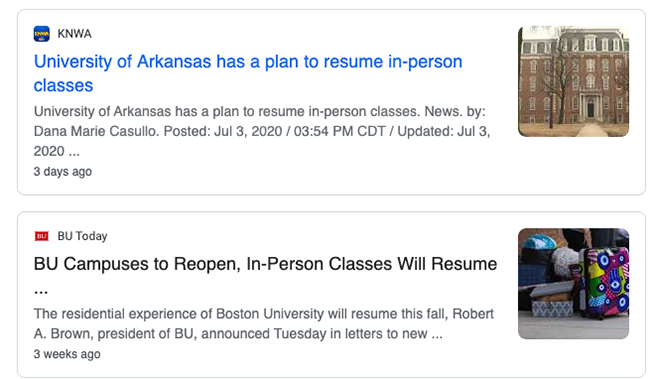The width and height of the screenshot is (650, 379).
Task: Click the "3 weeks ago" timestamp
Action: (x=67, y=354)
